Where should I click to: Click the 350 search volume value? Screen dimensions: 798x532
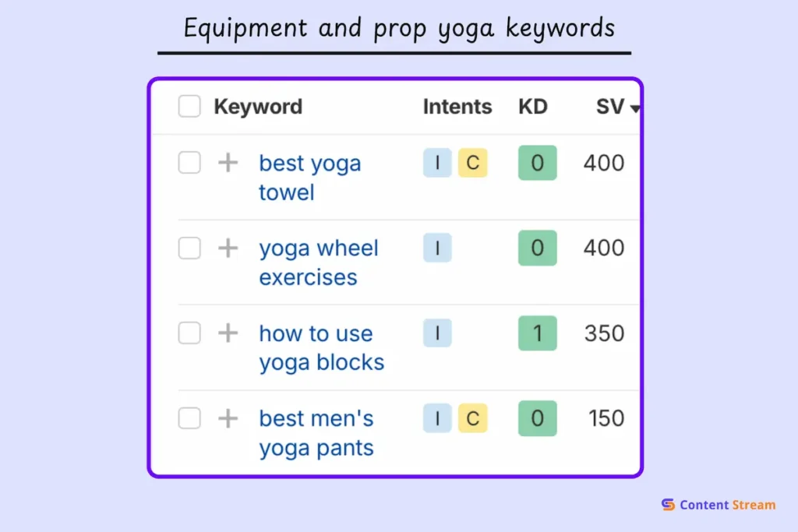point(604,333)
